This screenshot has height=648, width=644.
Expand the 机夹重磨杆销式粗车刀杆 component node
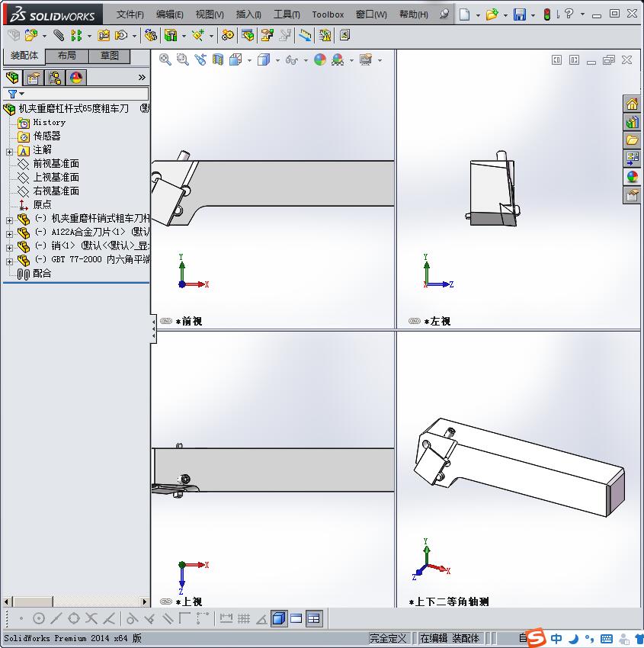(x=9, y=220)
